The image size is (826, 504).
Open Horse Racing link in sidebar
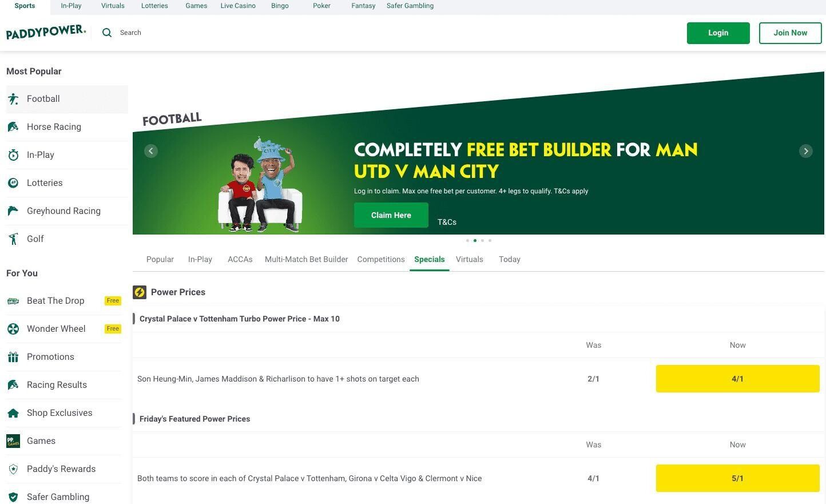tap(54, 127)
